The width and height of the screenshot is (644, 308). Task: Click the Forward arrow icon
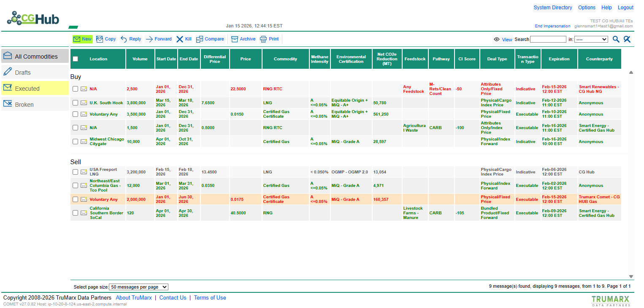coord(149,39)
